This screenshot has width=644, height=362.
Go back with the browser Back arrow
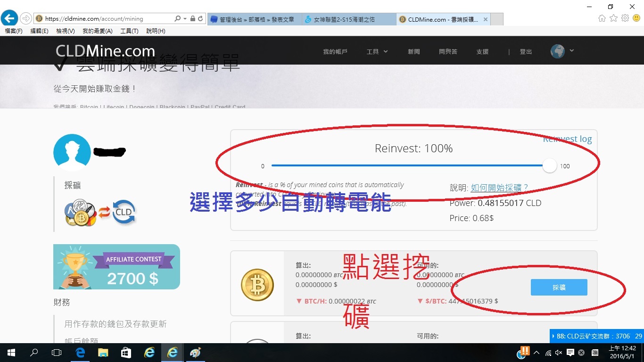coord(9,18)
